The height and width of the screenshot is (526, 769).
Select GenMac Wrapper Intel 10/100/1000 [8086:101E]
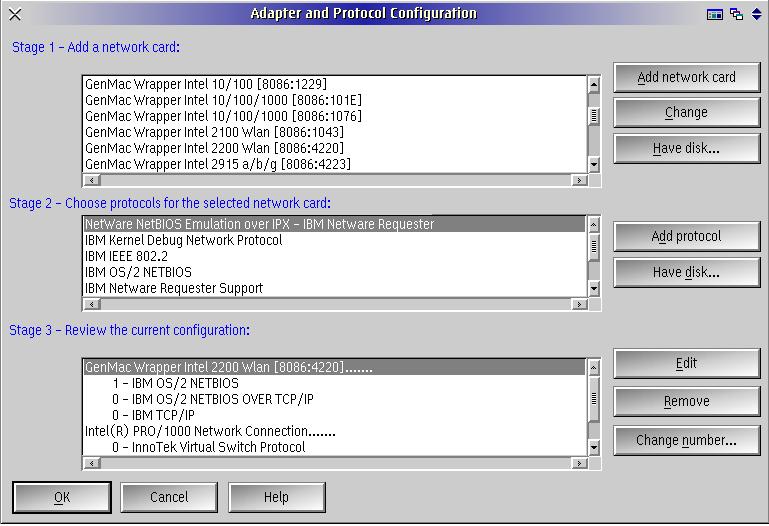(x=334, y=100)
